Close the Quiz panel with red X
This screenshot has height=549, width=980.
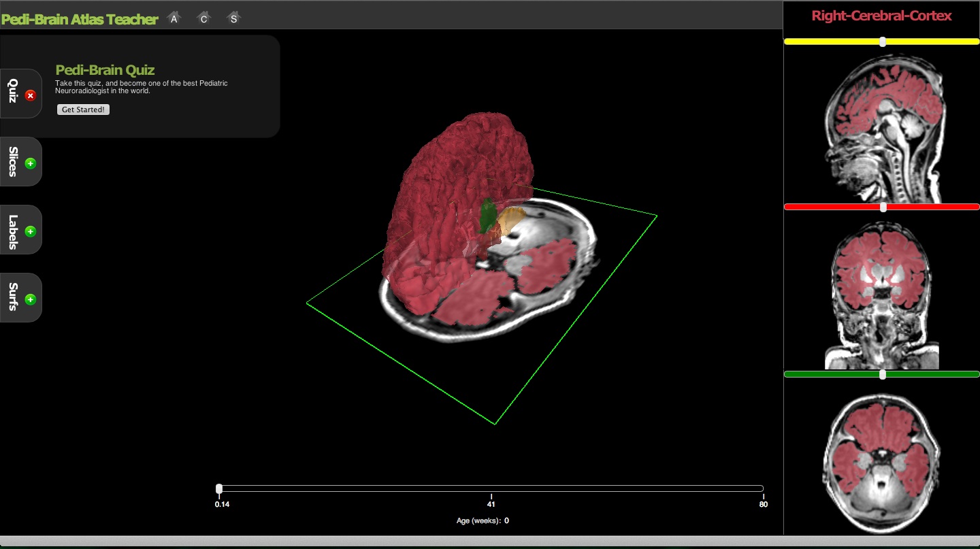[x=30, y=96]
